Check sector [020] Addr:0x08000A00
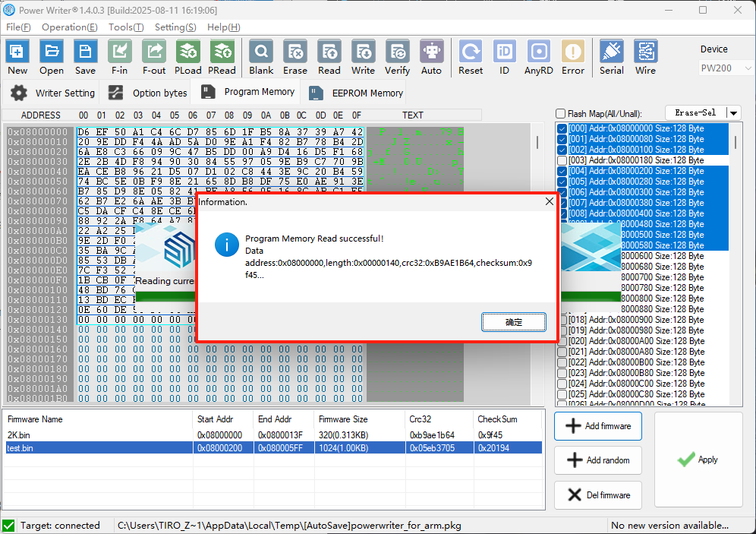Viewport: 756px width, 534px height. [562, 341]
